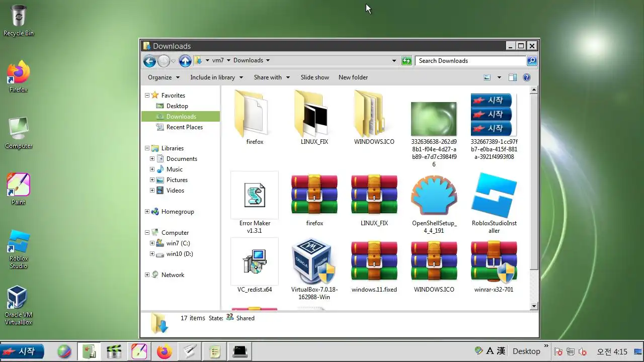Select Desktop under Favorites
The image size is (644, 362).
click(177, 106)
